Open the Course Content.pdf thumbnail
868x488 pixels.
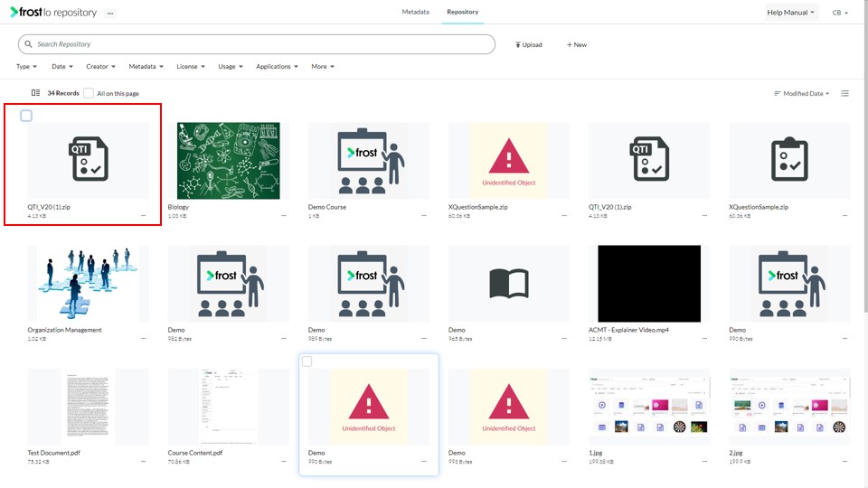tap(228, 406)
